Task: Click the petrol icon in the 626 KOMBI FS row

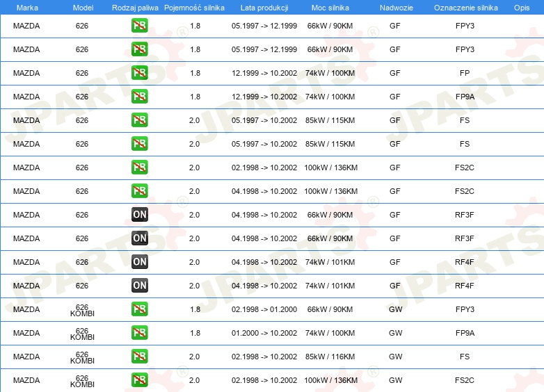Action: pos(139,356)
